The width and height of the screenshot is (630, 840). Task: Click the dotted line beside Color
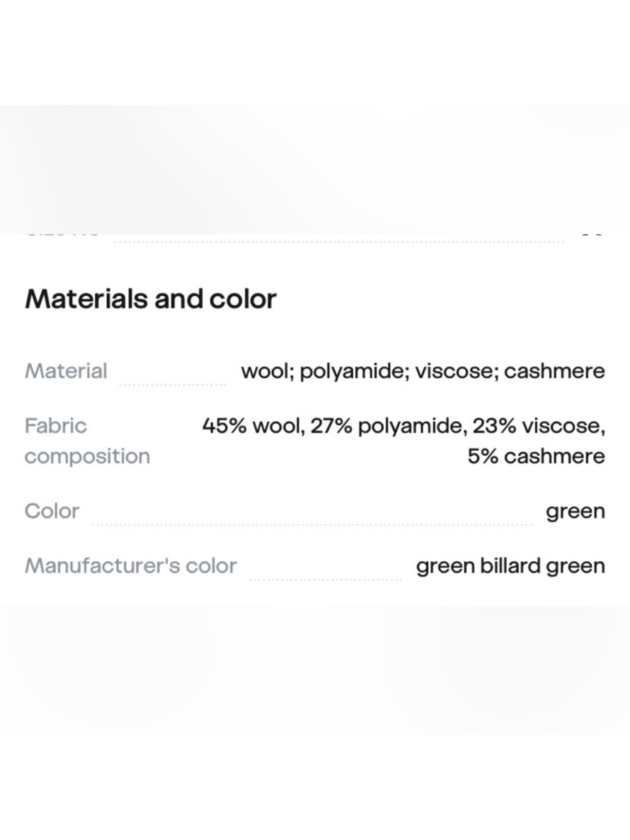pyautogui.click(x=312, y=524)
